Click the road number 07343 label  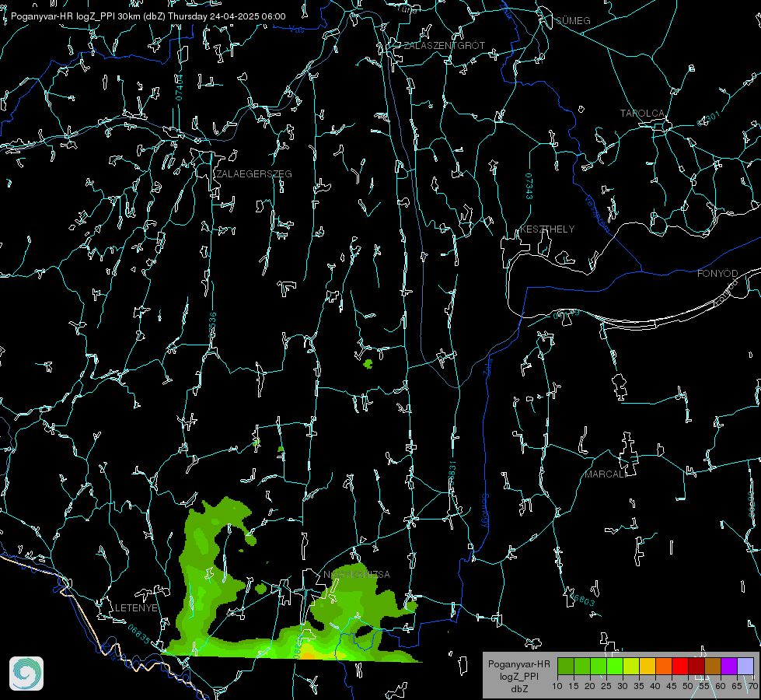tap(529, 187)
